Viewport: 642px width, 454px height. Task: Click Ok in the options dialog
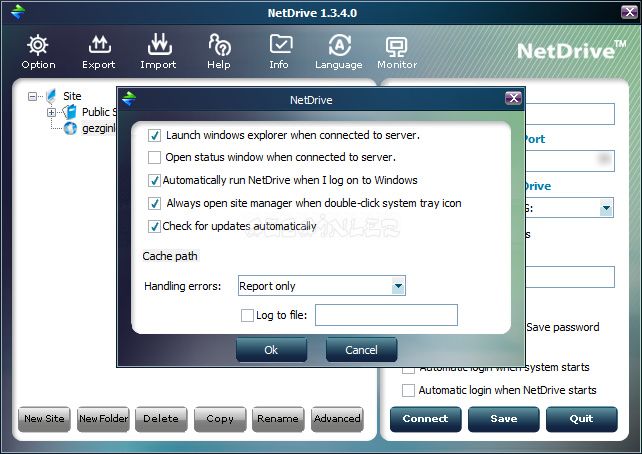point(271,350)
